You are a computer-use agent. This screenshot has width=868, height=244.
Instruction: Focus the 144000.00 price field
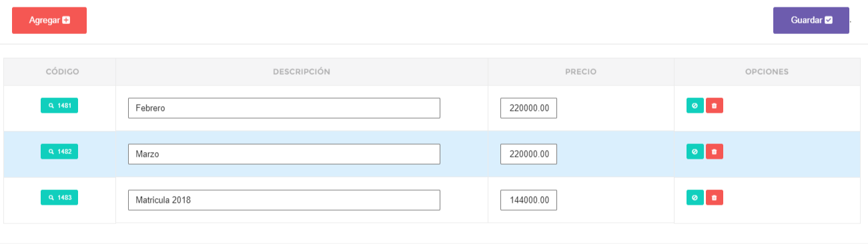tap(528, 200)
